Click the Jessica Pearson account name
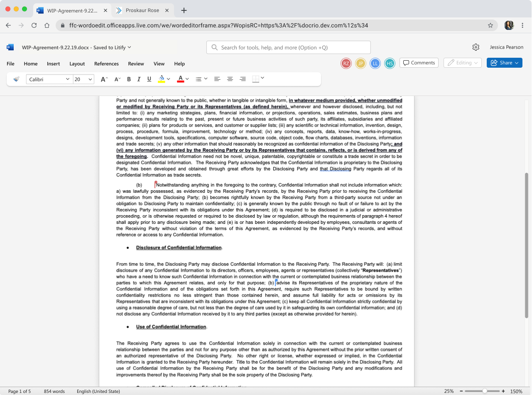Viewport: 532px width, 395px height. pyautogui.click(x=507, y=47)
